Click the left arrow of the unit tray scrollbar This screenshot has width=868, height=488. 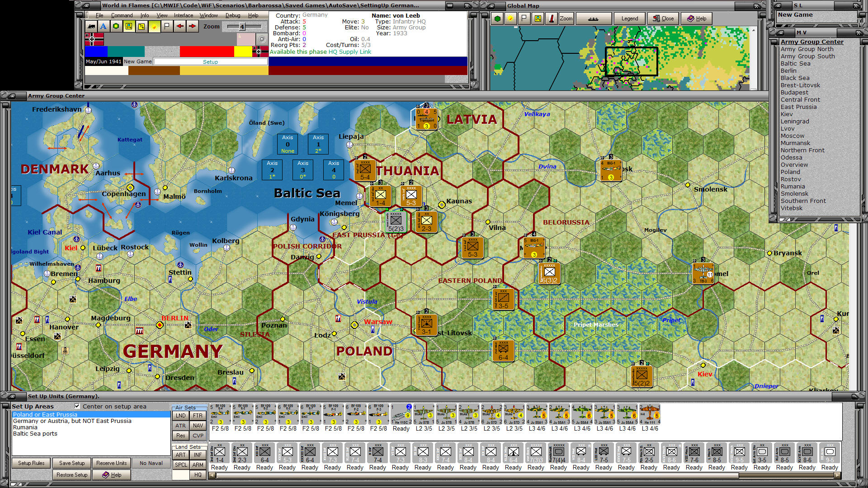[212, 476]
